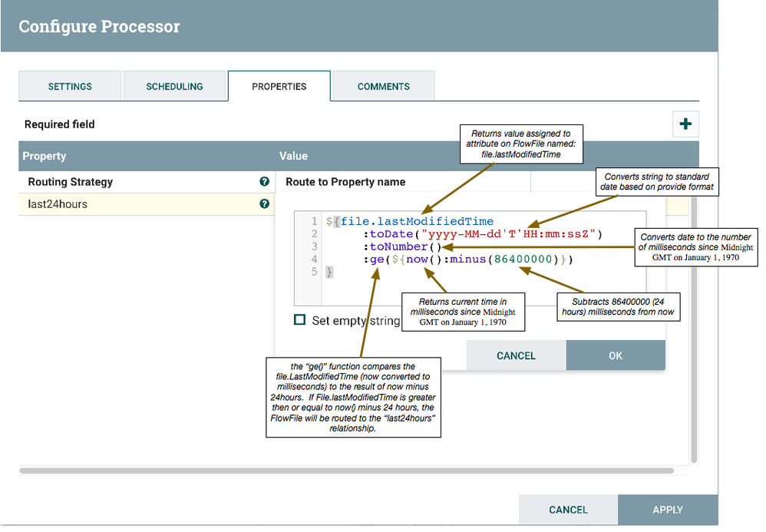Switch to the Settings tab

coord(70,86)
